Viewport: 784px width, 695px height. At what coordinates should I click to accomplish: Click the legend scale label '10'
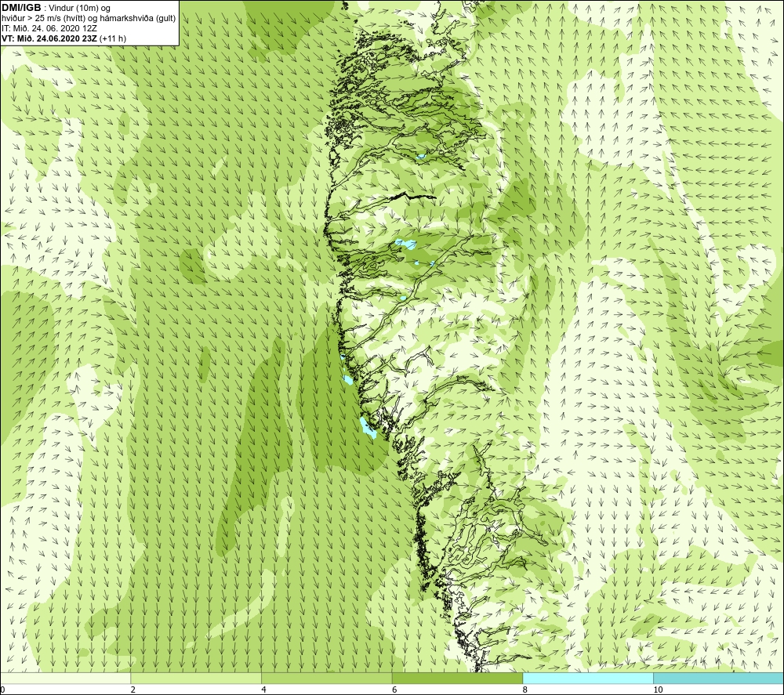658,690
